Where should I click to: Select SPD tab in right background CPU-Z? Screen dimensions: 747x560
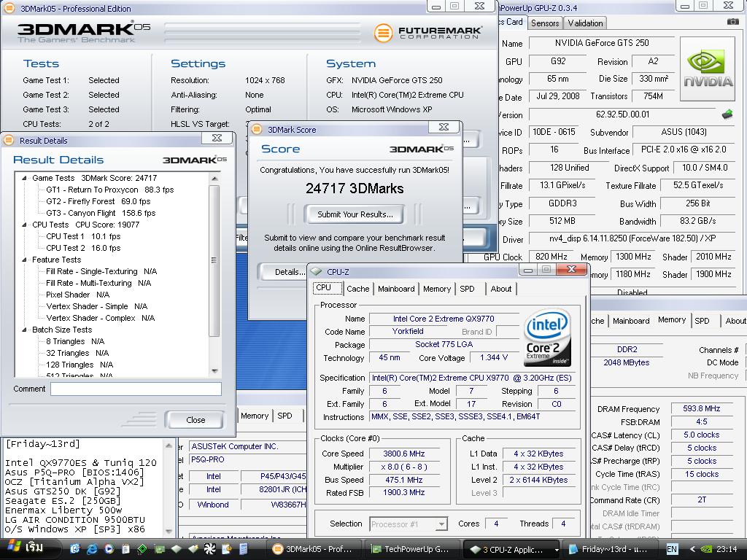click(x=702, y=321)
